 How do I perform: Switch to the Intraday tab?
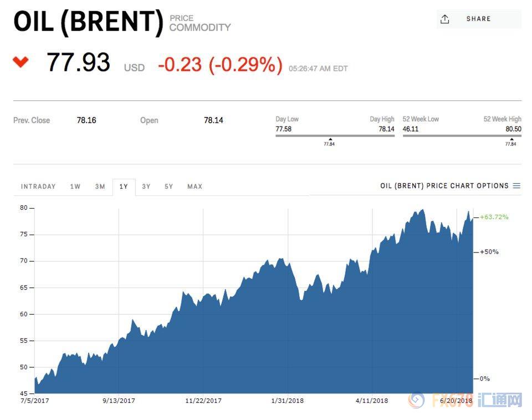[x=38, y=186]
